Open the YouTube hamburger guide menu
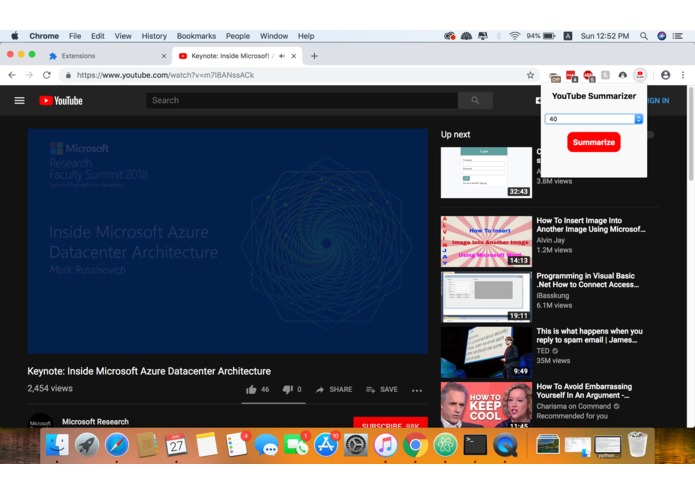The image size is (695, 494). click(20, 101)
